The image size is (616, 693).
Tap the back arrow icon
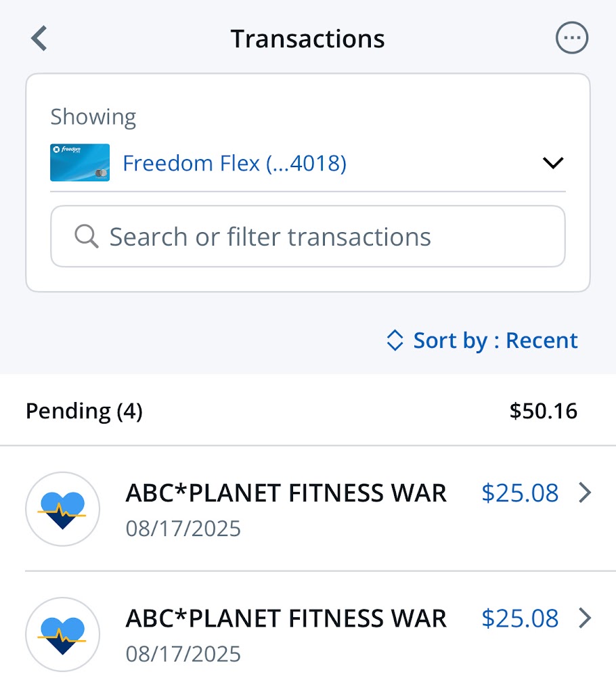point(39,39)
